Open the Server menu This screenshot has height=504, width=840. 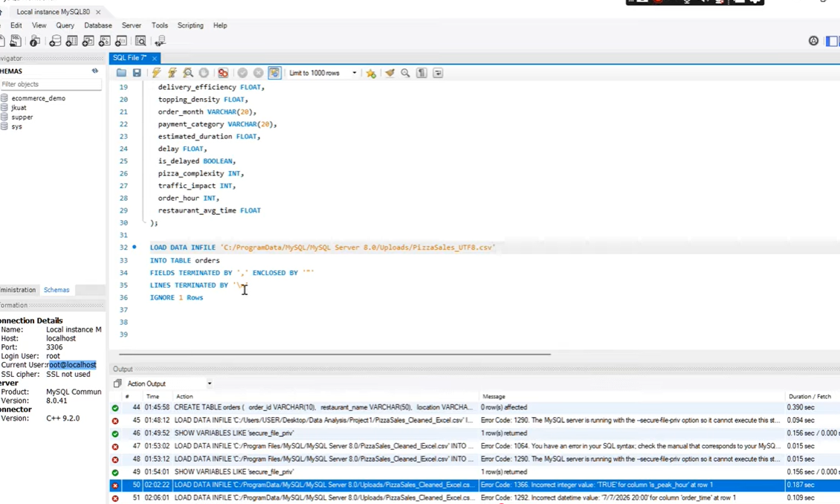tap(132, 25)
